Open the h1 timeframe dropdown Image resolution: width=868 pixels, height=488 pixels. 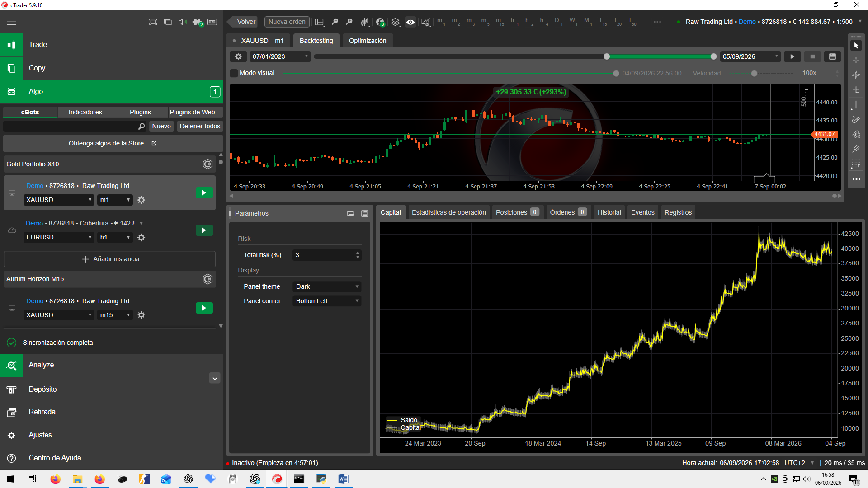[115, 237]
